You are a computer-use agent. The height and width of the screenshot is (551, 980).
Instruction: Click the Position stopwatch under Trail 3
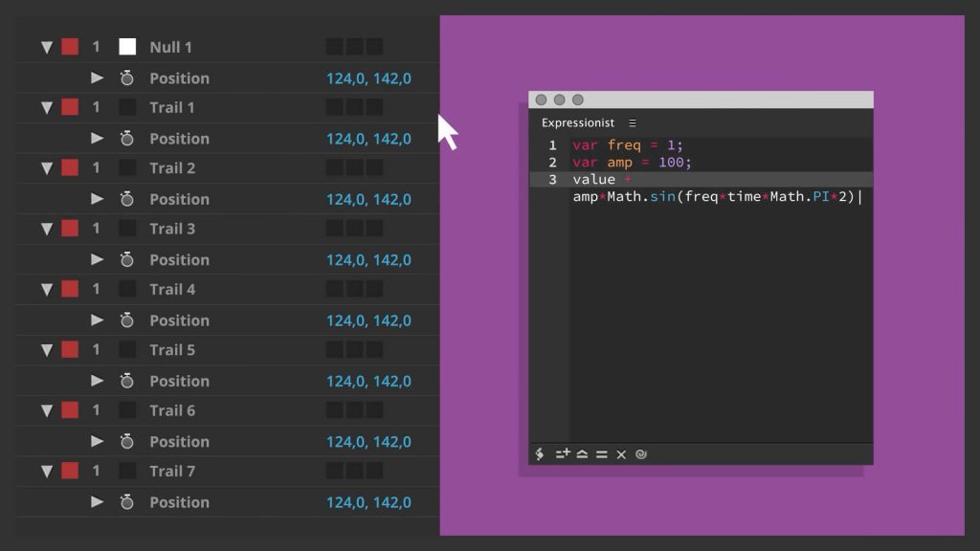(x=126, y=260)
